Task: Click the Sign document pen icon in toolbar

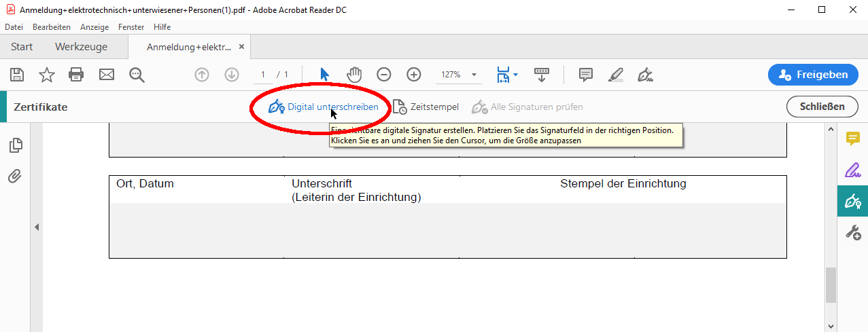Action: click(646, 75)
